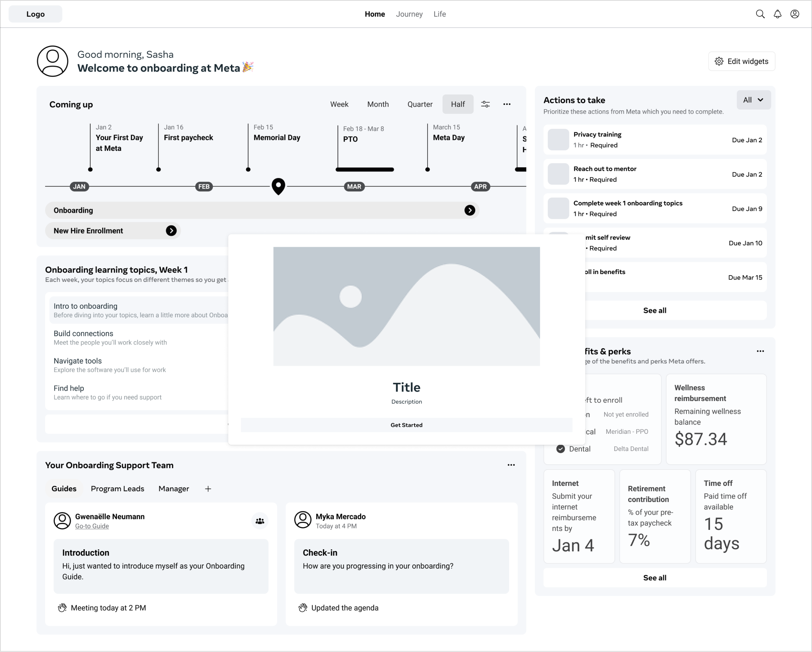
Task: Expand the Onboarding timeline bar arrow
Action: (x=470, y=210)
